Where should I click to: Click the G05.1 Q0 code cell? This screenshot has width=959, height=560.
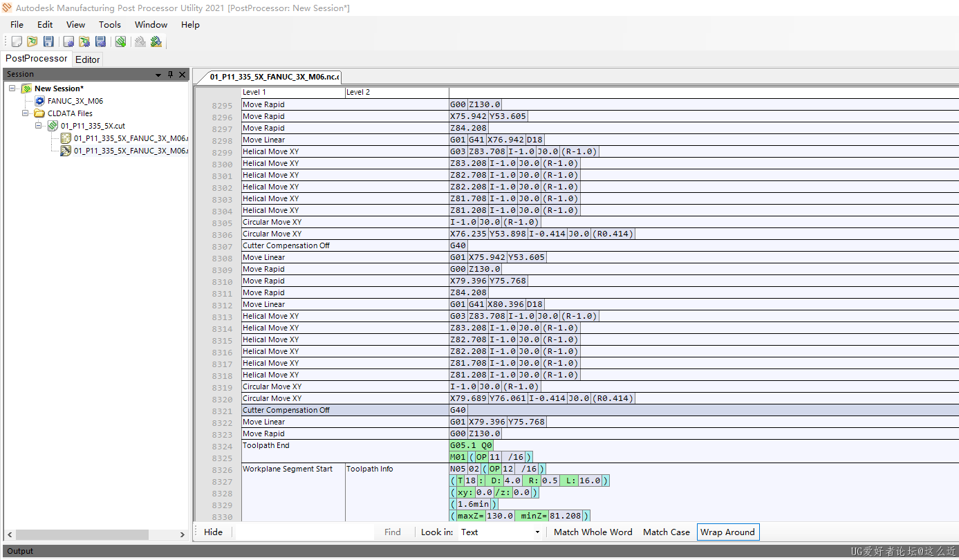472,446
